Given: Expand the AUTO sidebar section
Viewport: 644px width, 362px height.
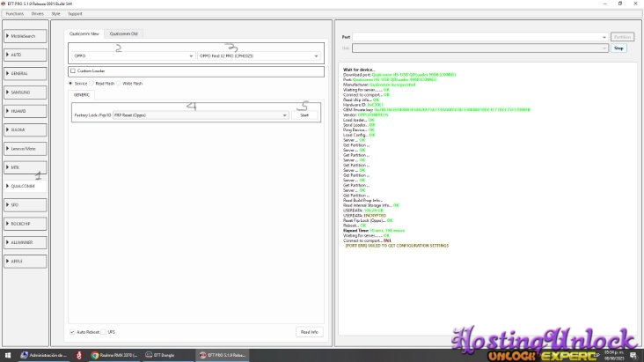Looking at the screenshot, I should point(26,55).
